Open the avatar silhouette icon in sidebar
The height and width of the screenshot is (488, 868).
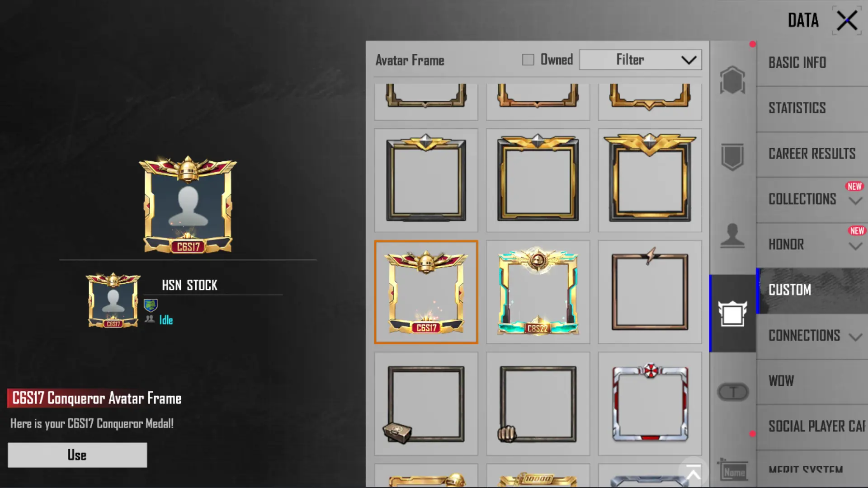732,235
